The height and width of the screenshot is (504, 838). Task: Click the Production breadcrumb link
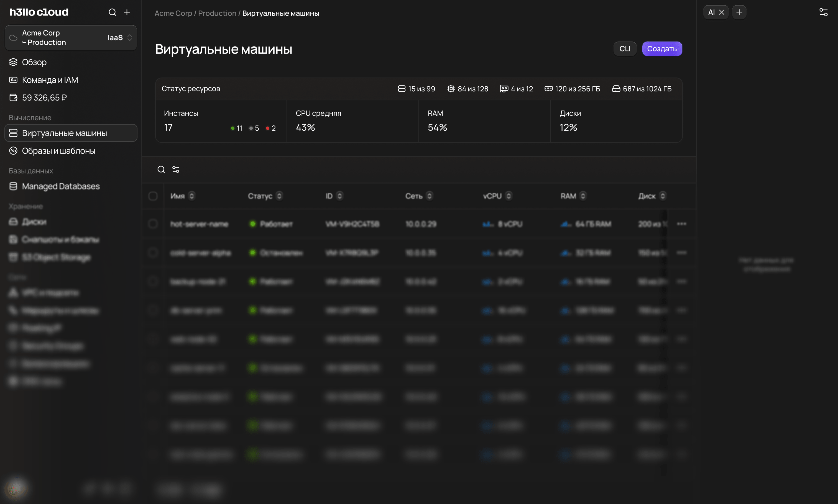(217, 13)
